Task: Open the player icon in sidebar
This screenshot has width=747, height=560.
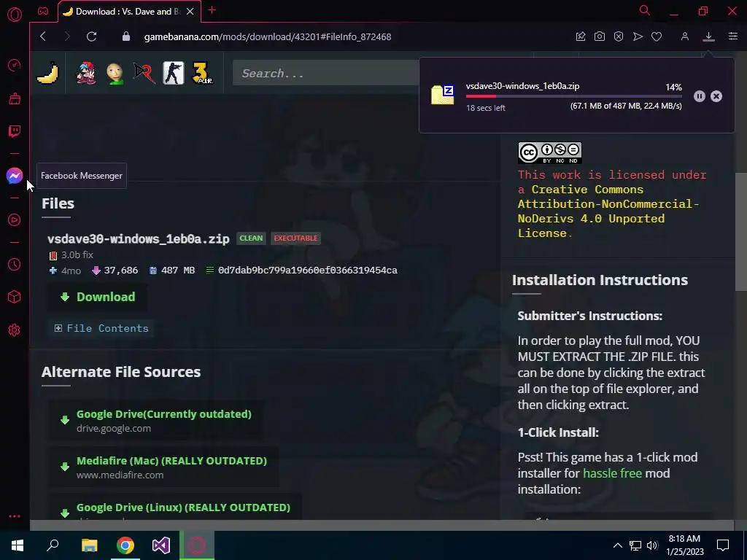Action: (15, 220)
